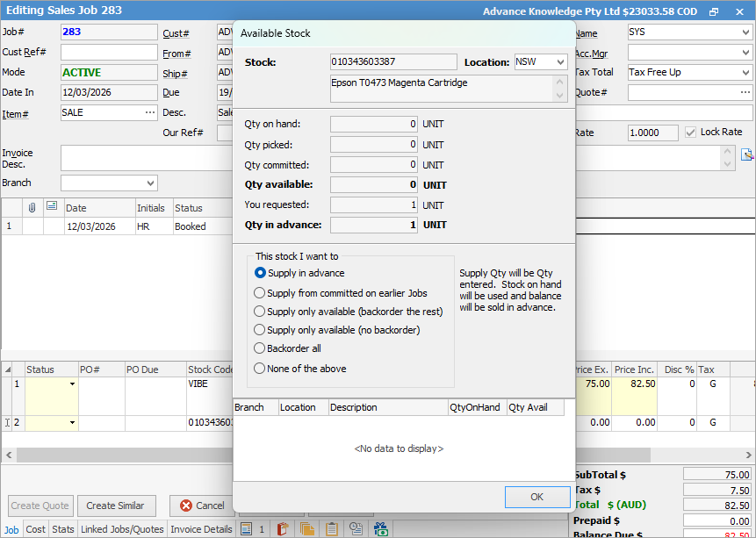Click the Item# ellipsis lookup button
Image resolution: width=756 pixels, height=538 pixels.
pyautogui.click(x=150, y=113)
